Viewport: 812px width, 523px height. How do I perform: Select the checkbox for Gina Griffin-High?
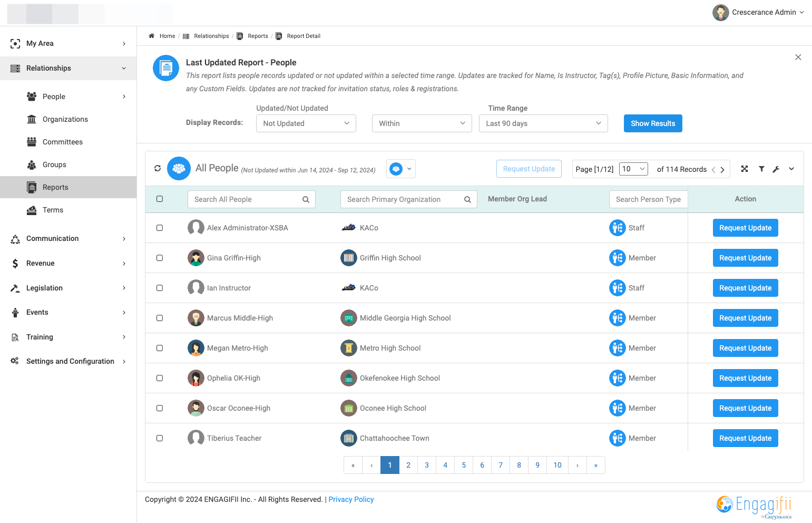click(x=160, y=258)
